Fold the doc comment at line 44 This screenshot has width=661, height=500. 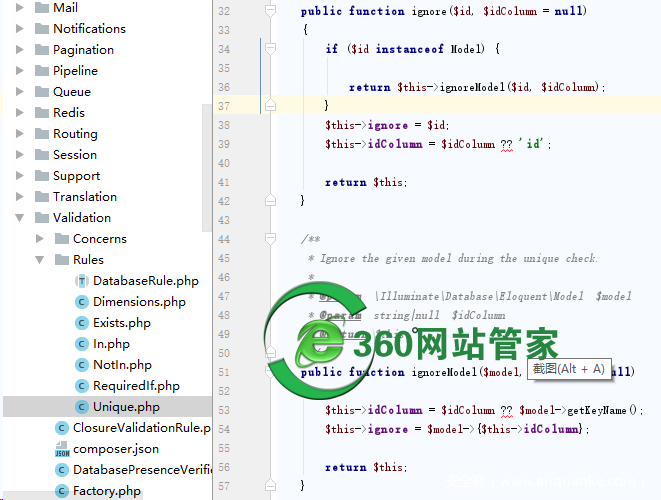point(270,239)
